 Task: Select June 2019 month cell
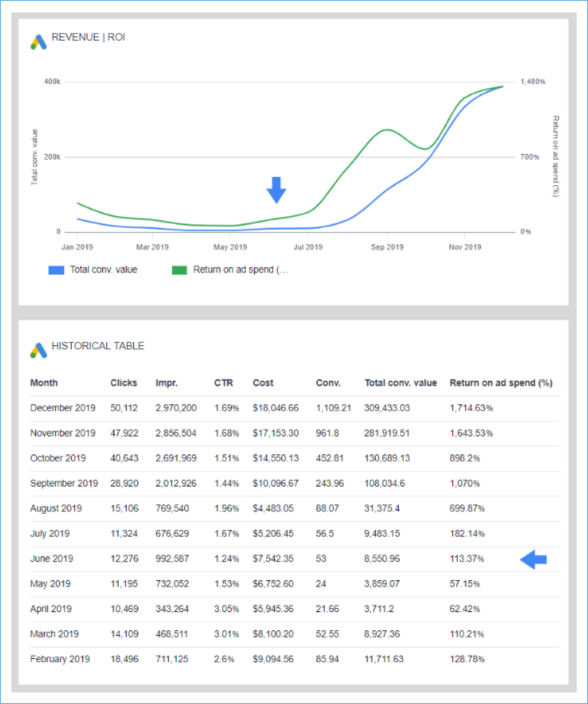pos(52,559)
